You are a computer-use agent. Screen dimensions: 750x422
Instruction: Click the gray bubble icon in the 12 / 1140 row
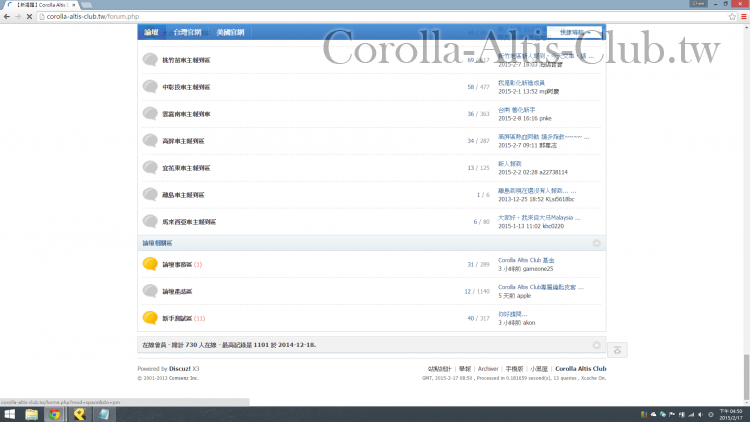click(150, 291)
